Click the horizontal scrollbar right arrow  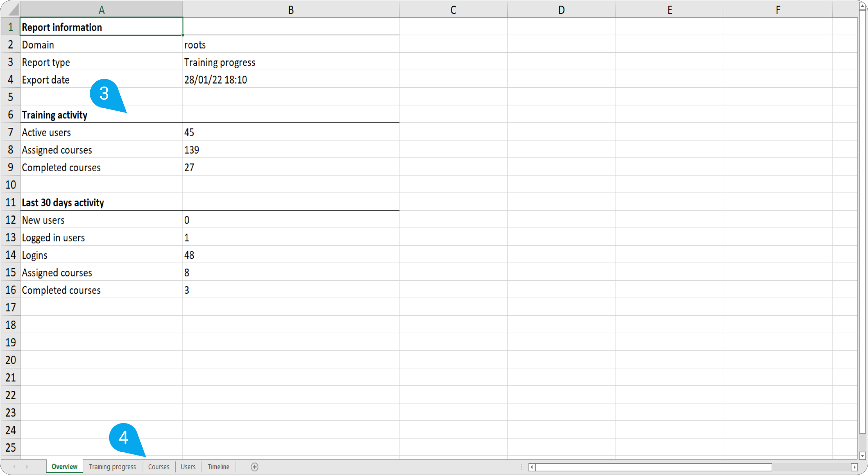(854, 467)
